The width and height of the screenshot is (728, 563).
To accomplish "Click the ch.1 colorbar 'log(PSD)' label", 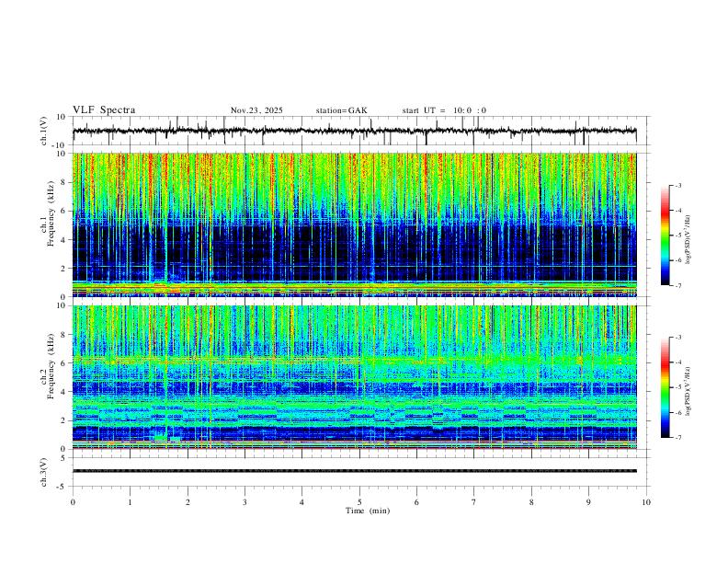I will (x=688, y=239).
